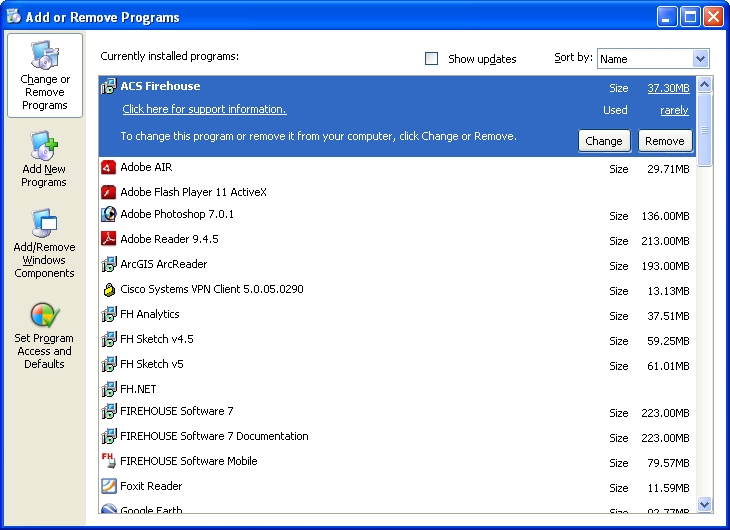Click the 213.00MB size value
This screenshot has width=730, height=530.
pyautogui.click(x=665, y=241)
